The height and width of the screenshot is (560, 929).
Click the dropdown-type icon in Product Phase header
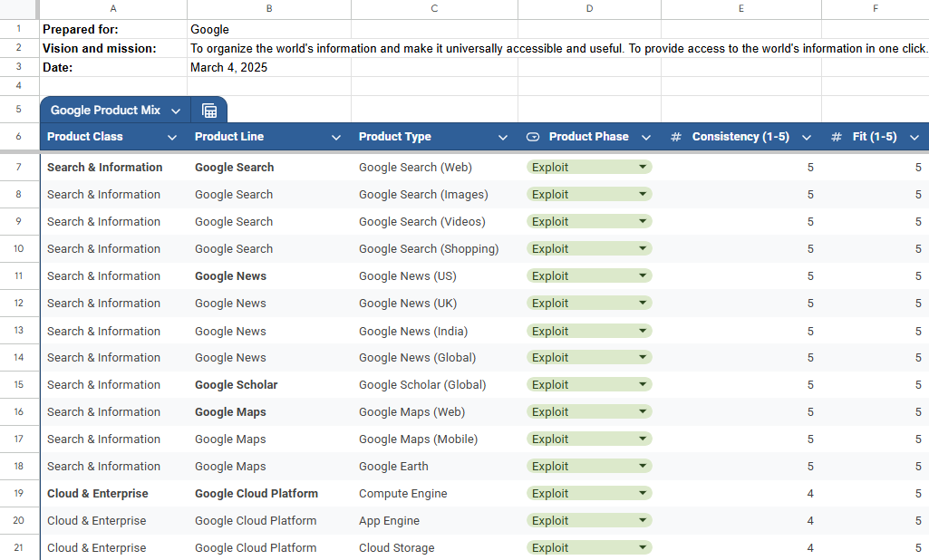(533, 137)
